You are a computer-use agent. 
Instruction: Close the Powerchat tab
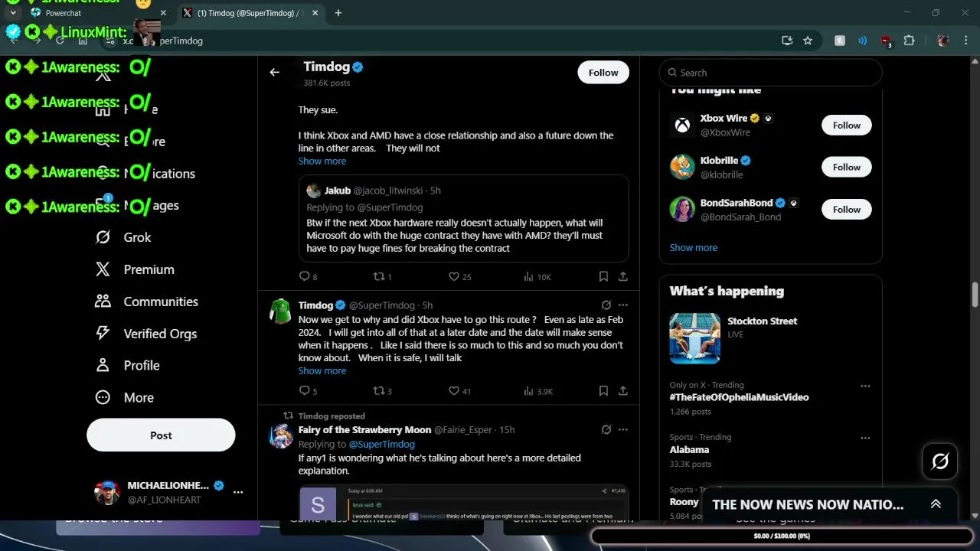pos(162,13)
